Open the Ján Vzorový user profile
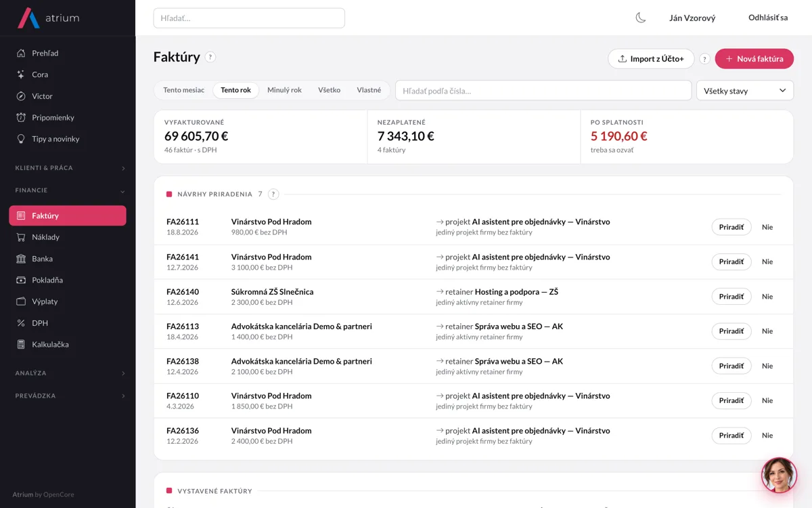 click(692, 18)
